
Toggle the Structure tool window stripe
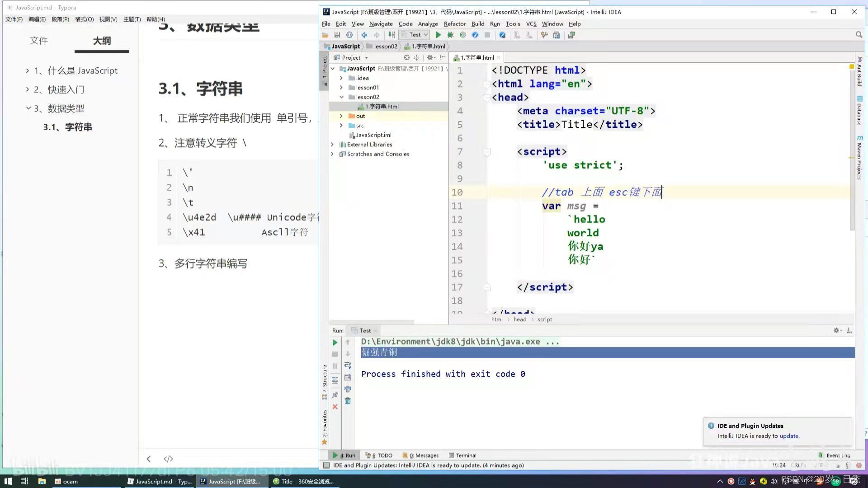click(x=324, y=380)
